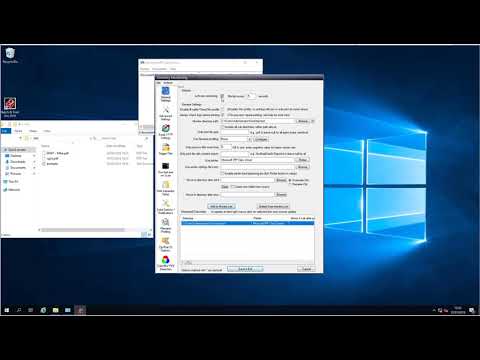Image resolution: width=480 pixels, height=360 pixels.
Task: Select the highlighted monitor list row
Action: 247,223
